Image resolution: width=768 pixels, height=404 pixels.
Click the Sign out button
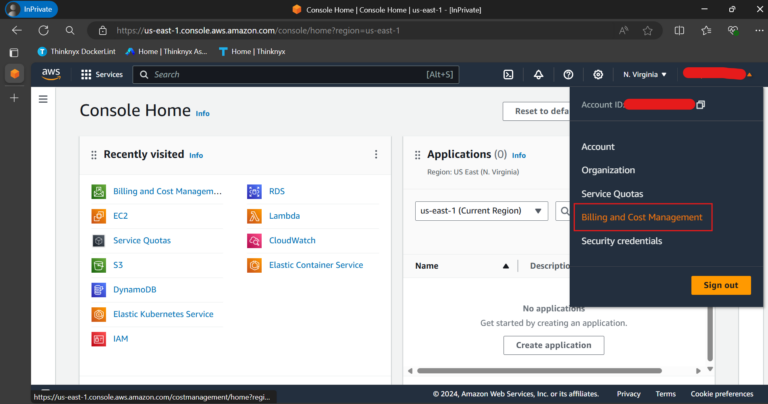[720, 285]
